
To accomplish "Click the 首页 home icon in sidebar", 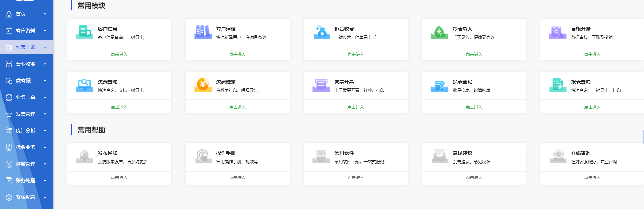I will 9,14.
